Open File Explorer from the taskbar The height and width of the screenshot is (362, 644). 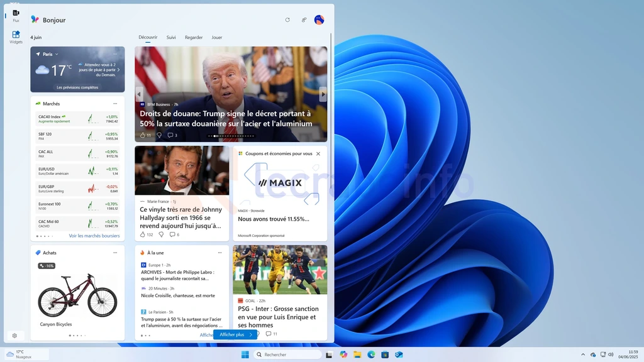click(357, 354)
